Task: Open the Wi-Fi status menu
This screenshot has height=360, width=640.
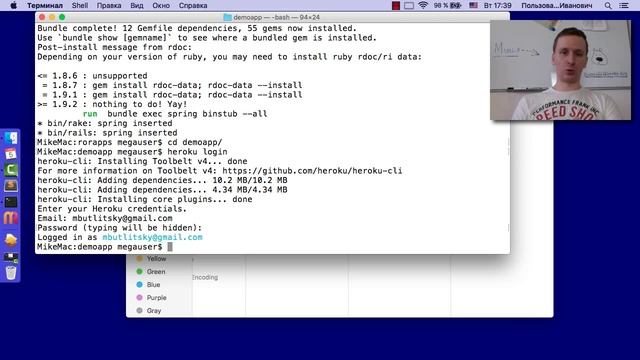Action: point(423,6)
